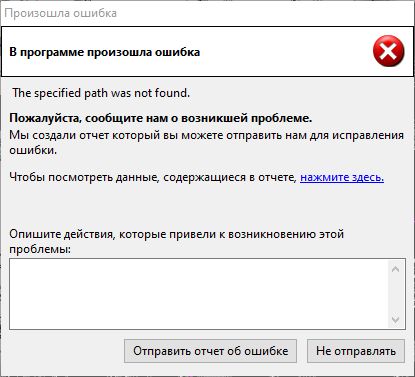Click the word 'проблемы:' above the text box
The height and width of the screenshot is (377, 415).
pyautogui.click(x=40, y=249)
